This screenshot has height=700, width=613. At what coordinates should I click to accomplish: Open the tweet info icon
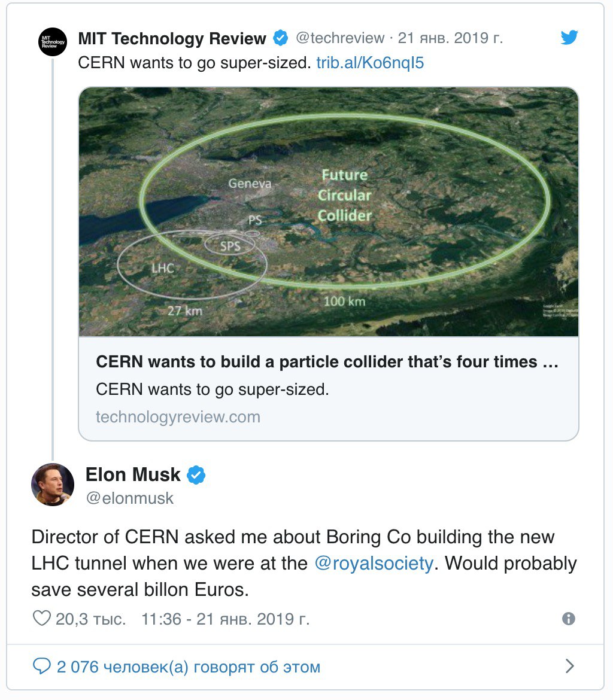point(568,618)
